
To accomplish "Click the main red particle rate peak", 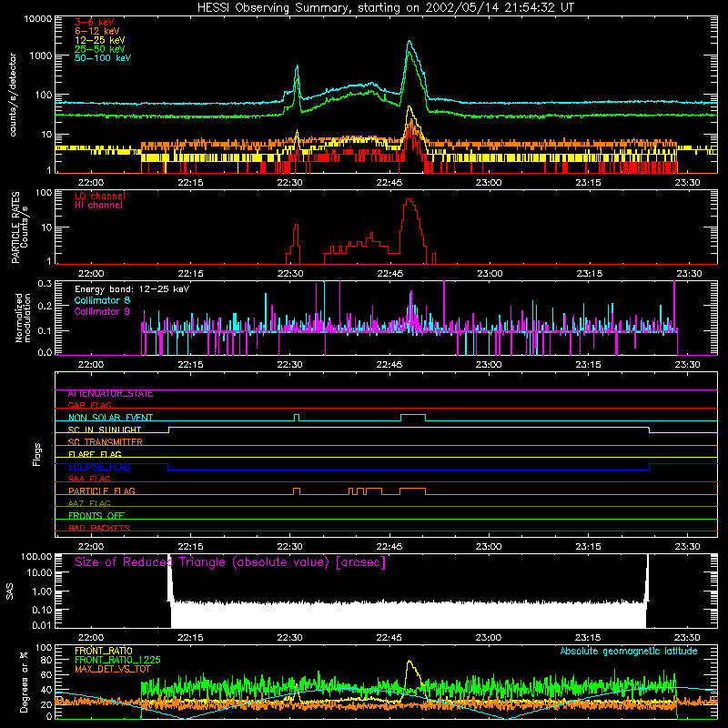I will 409,200.
